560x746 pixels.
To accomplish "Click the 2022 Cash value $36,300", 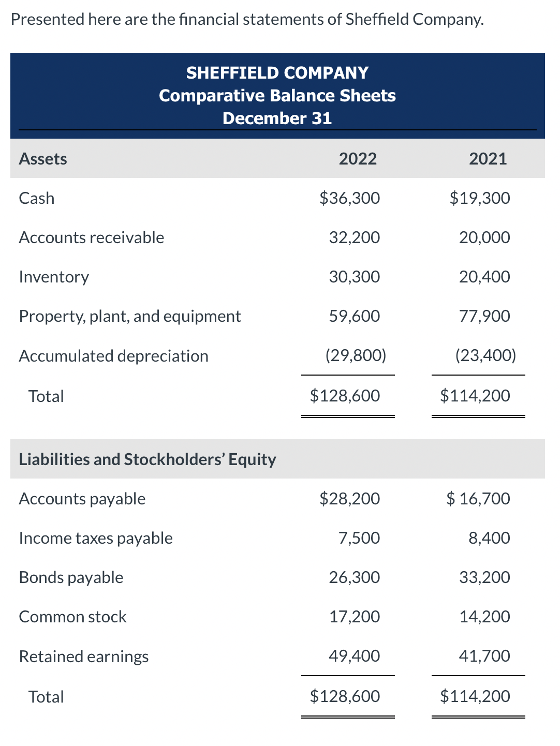I will point(350,198).
